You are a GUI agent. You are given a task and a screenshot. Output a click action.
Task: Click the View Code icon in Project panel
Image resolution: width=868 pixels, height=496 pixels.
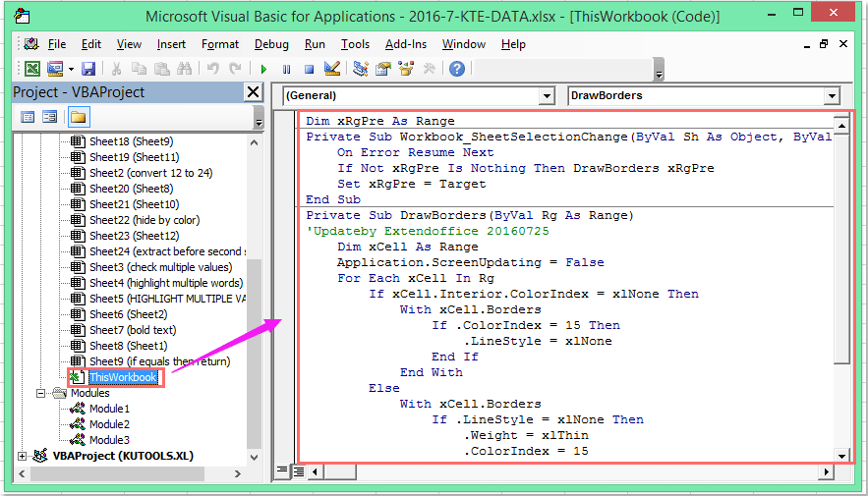(x=28, y=117)
